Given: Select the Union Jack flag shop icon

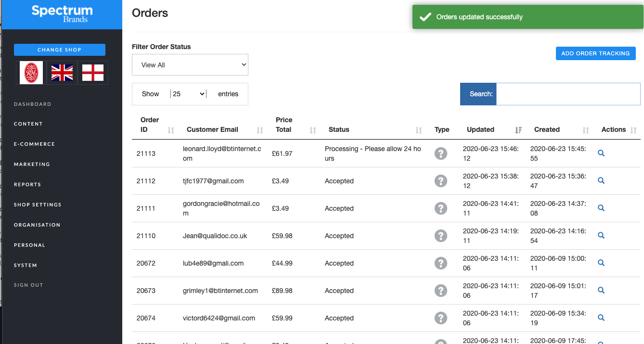Looking at the screenshot, I should tap(62, 73).
